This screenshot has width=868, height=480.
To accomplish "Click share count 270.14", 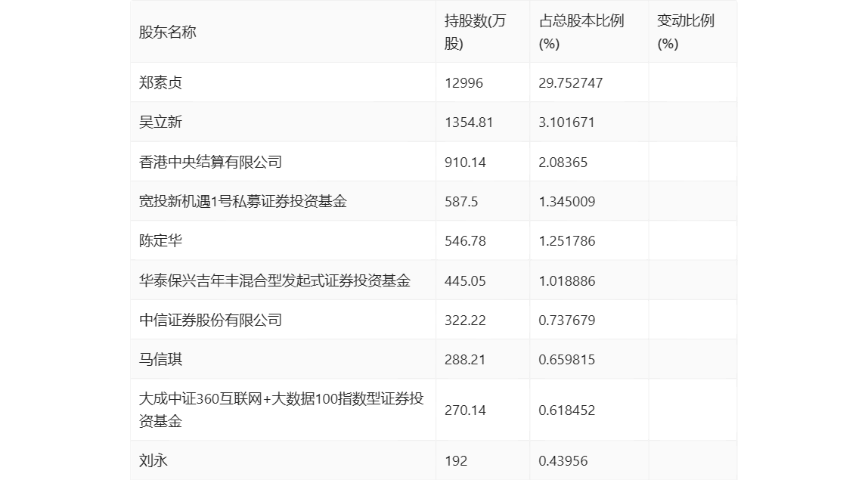I will (465, 410).
